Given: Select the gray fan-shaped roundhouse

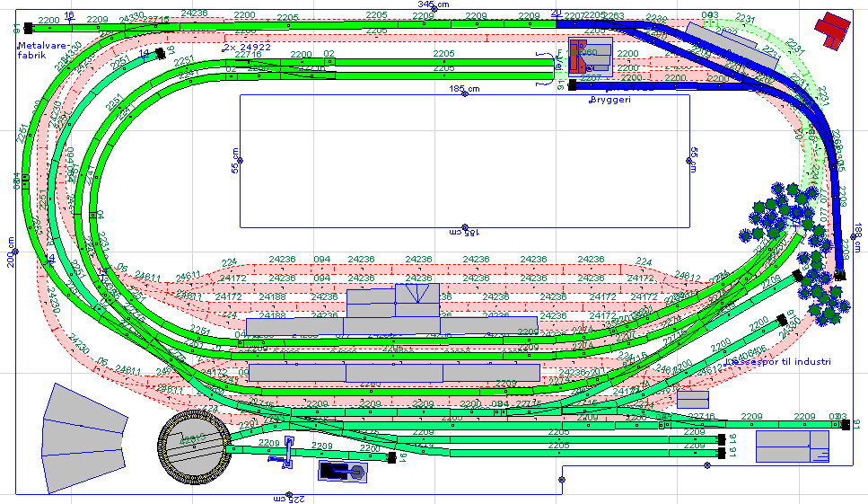Looking at the screenshot, I should [x=84, y=438].
